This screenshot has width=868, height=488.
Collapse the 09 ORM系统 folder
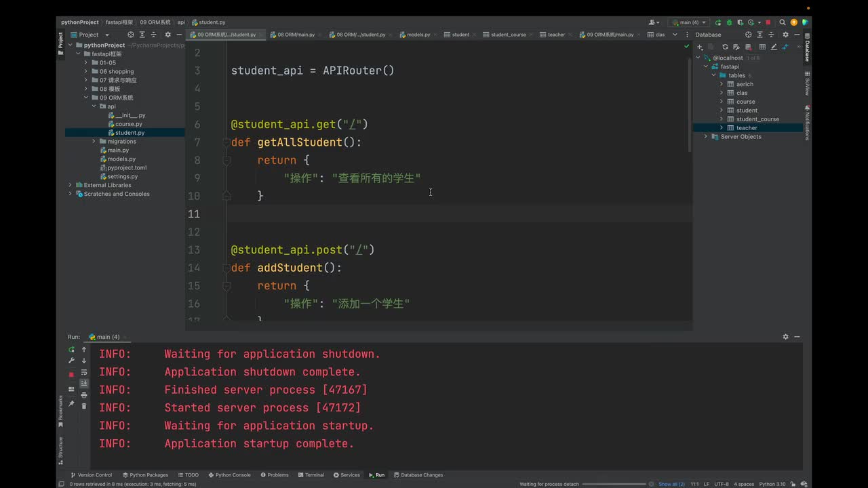click(86, 98)
